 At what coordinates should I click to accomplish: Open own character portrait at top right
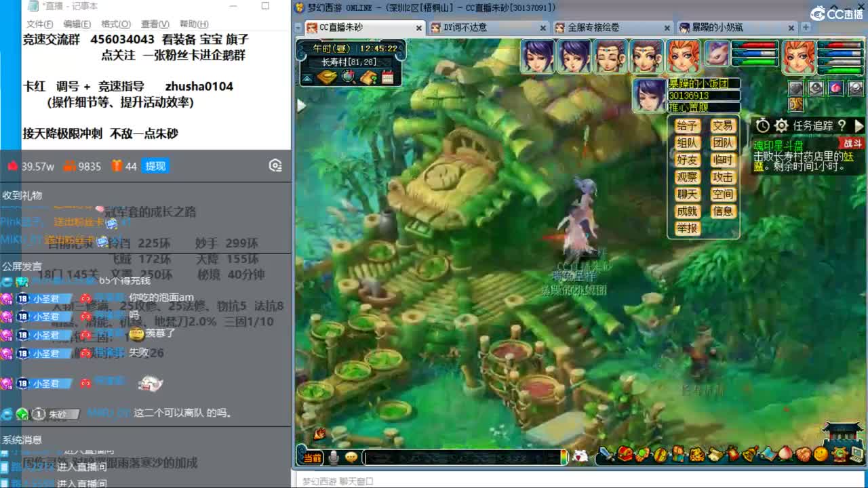[x=800, y=57]
